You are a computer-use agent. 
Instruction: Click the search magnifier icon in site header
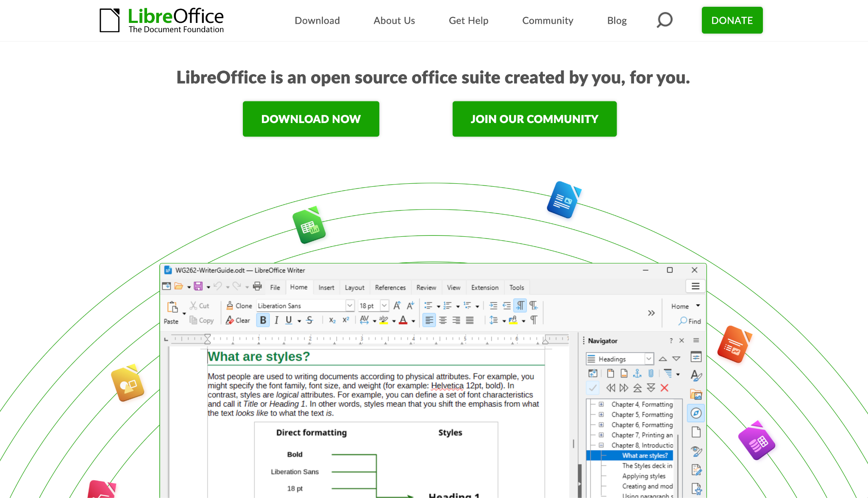tap(664, 20)
